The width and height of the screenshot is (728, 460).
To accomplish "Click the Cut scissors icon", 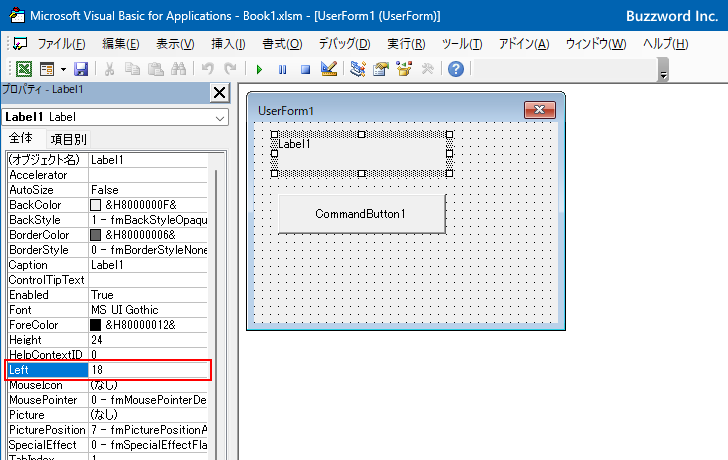I will tap(110, 69).
